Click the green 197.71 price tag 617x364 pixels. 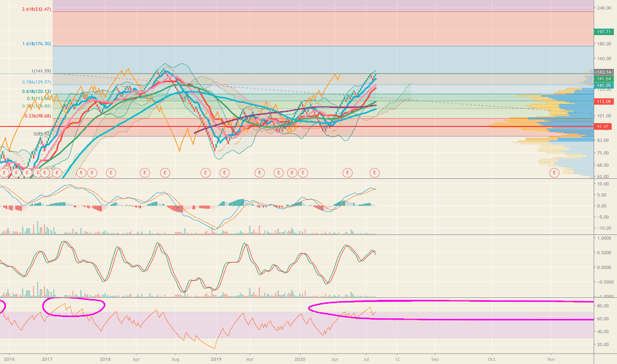coord(604,32)
